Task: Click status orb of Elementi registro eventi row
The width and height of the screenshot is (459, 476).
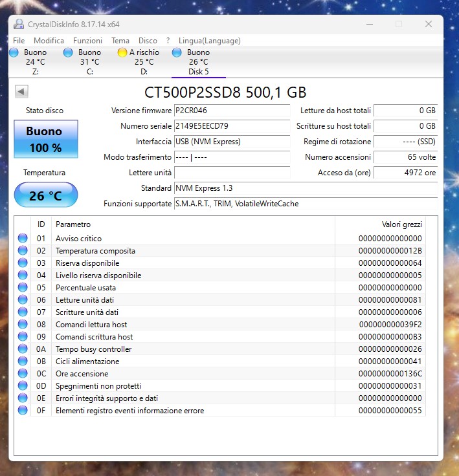Action: pos(23,410)
